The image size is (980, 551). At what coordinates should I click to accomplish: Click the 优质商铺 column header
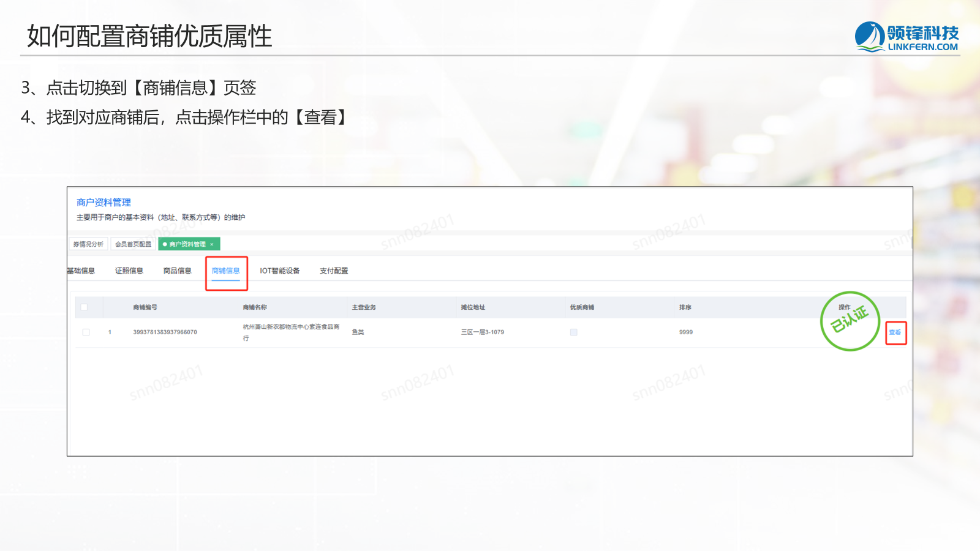click(x=582, y=307)
